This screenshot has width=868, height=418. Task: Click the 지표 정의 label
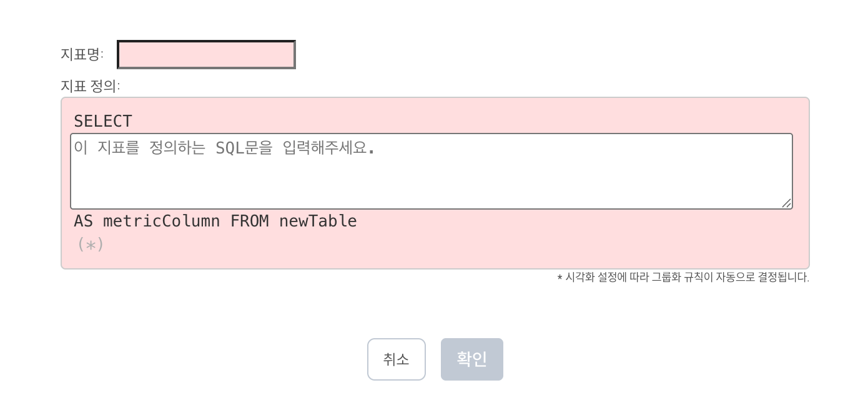(x=90, y=86)
